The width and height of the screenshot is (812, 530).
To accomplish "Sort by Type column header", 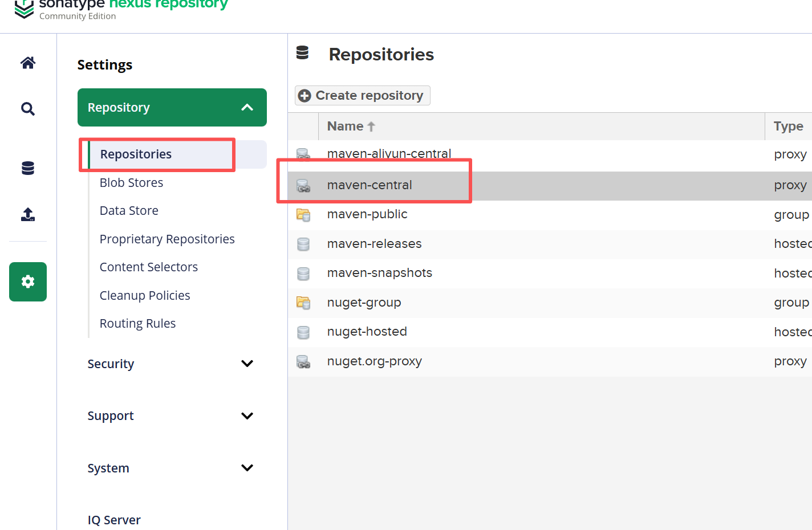I will 789,127.
